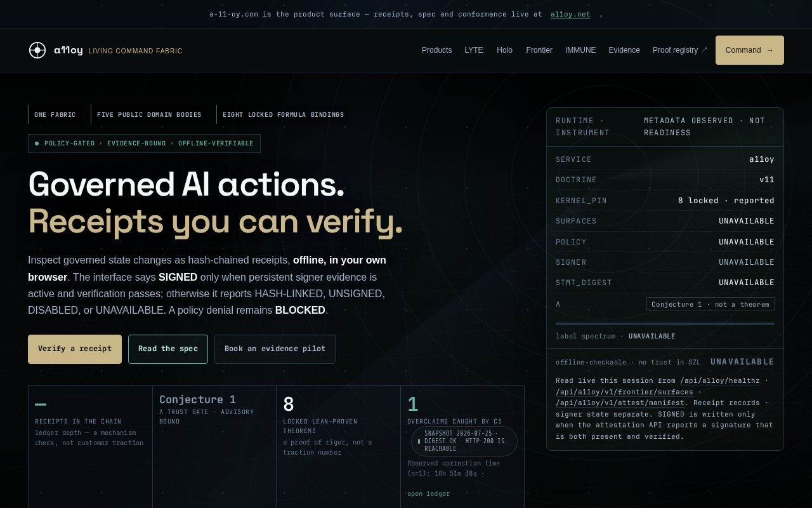Viewport: 812px width, 508px height.
Task: Open the a11oy.net link in top banner
Action: [x=570, y=14]
